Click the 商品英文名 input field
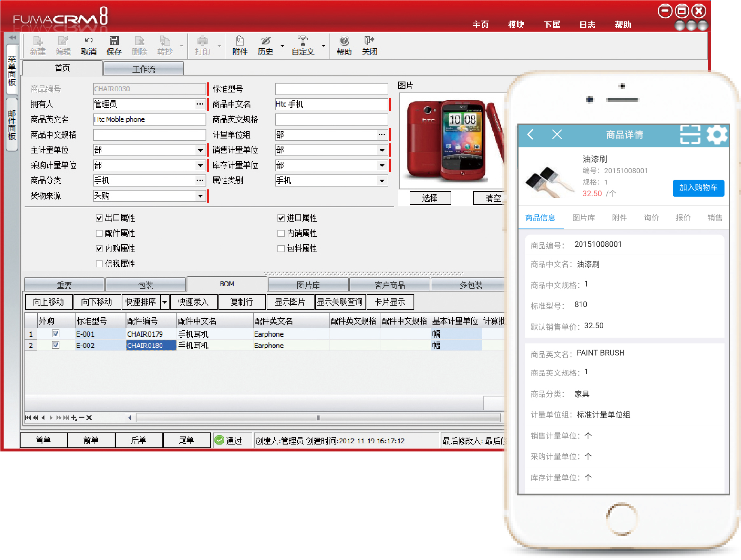Image resolution: width=741 pixels, height=560 pixels. pos(149,120)
